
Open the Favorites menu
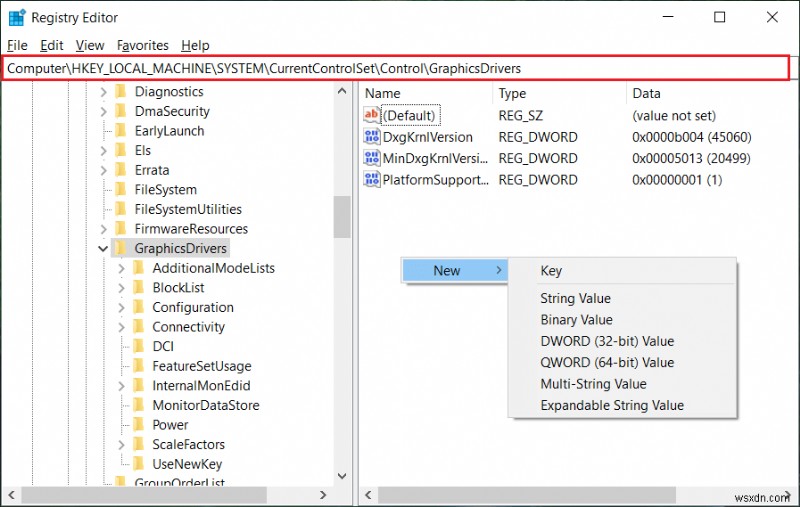[142, 45]
